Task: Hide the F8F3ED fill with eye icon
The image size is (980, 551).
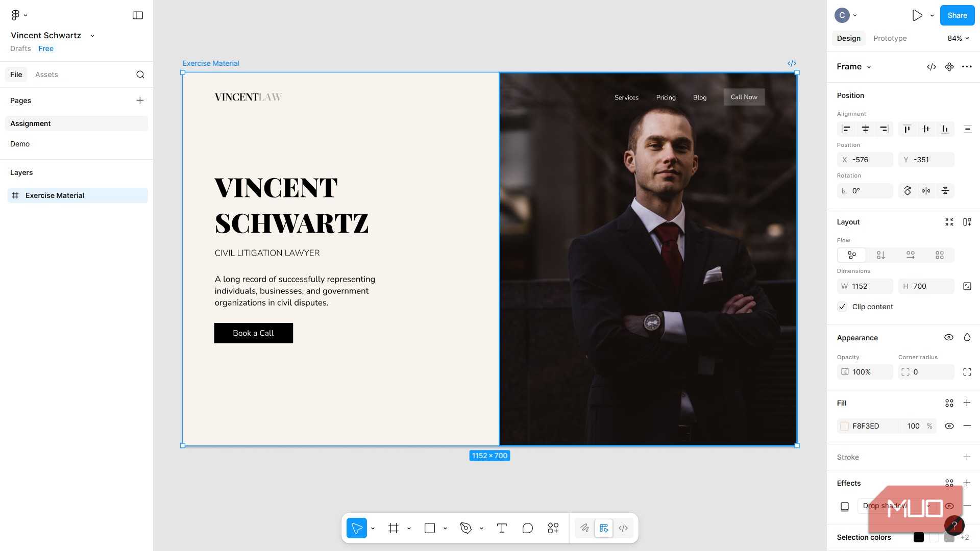Action: point(949,426)
